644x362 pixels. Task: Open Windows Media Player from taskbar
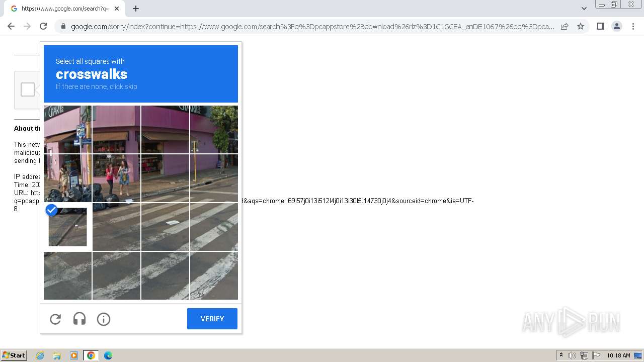pos(74,355)
